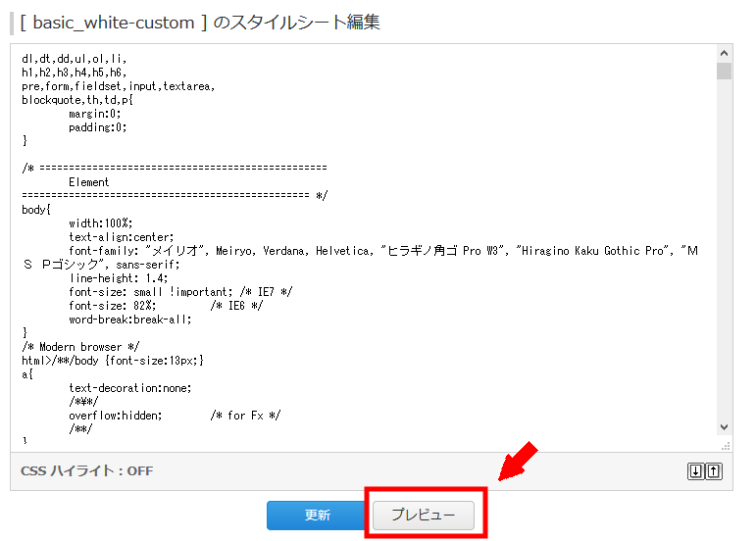
Task: Expand editor height with down-arrow icon
Action: coord(696,471)
